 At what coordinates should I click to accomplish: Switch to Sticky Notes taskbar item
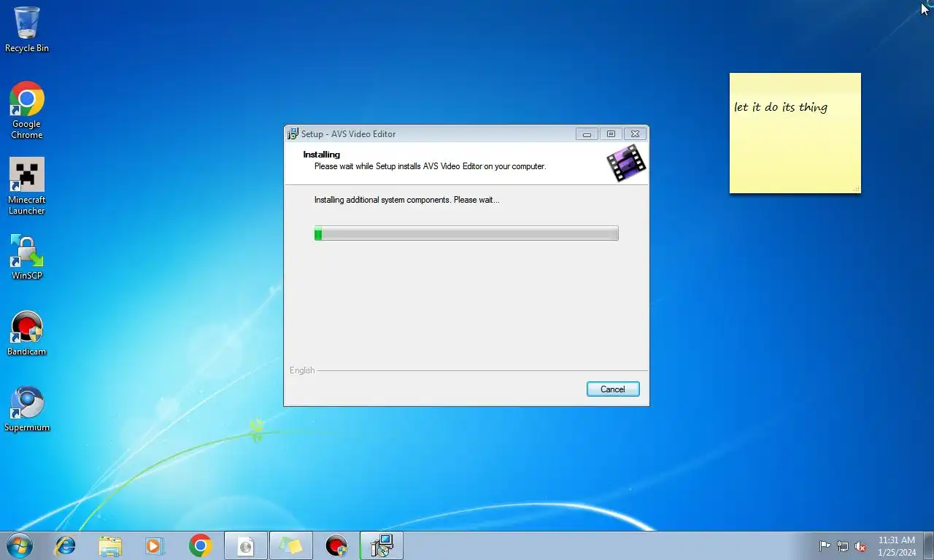(x=291, y=545)
